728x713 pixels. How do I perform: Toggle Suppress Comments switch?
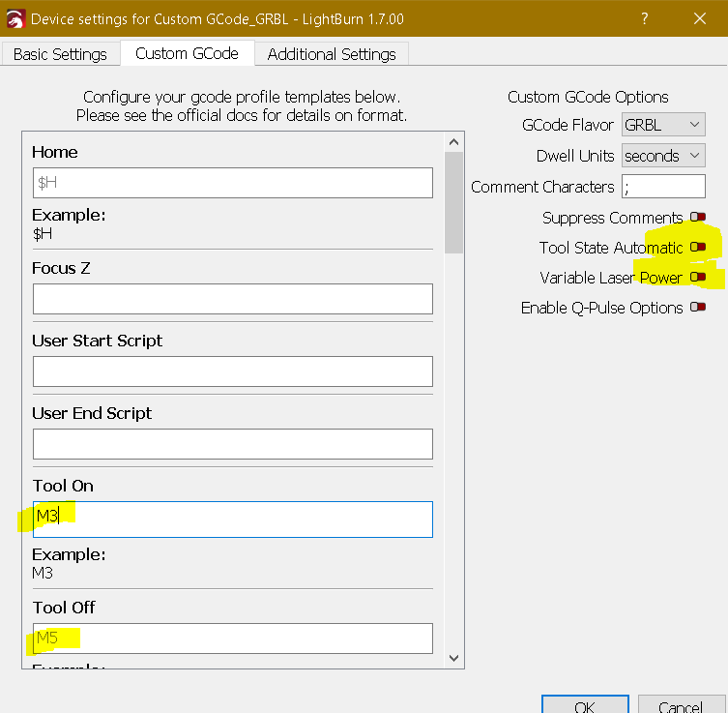(697, 218)
